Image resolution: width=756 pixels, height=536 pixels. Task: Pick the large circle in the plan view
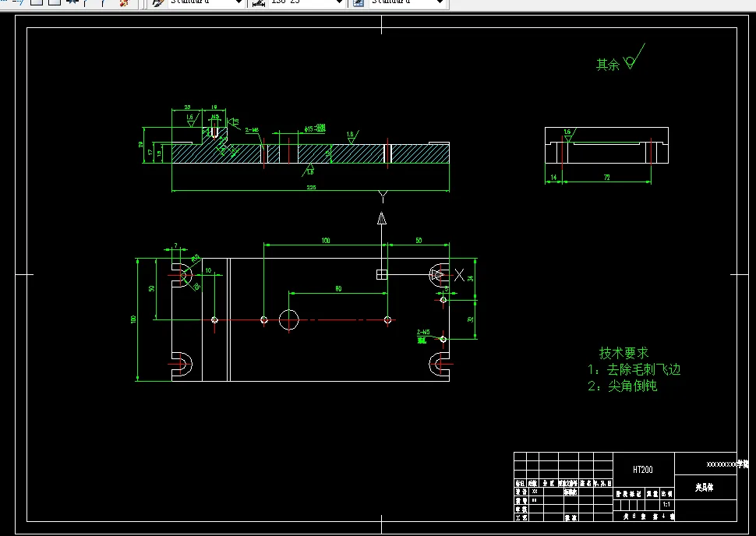coord(289,319)
